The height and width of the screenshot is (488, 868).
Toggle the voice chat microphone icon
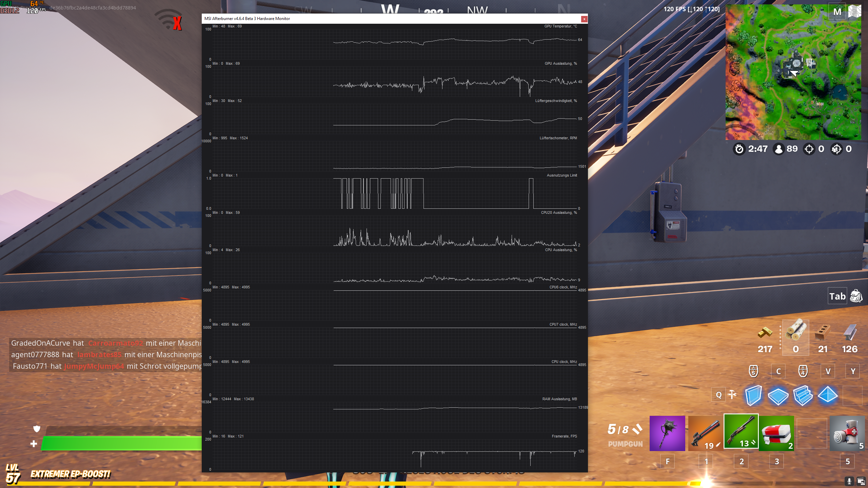(849, 481)
